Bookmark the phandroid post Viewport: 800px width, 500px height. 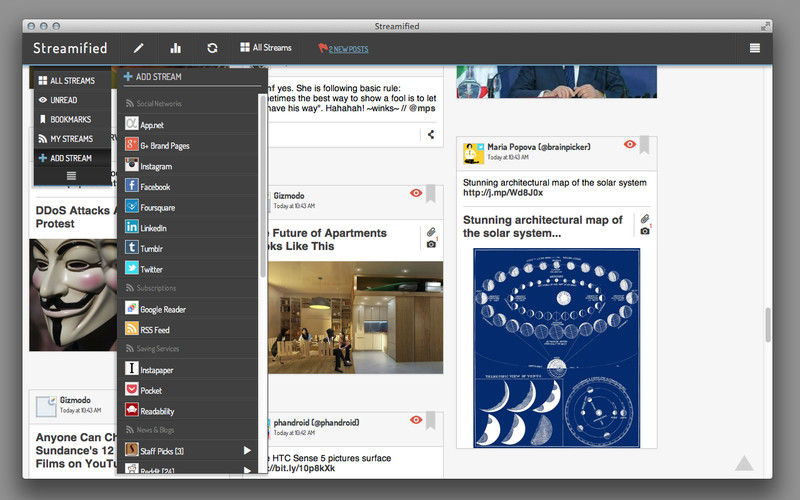tap(431, 421)
